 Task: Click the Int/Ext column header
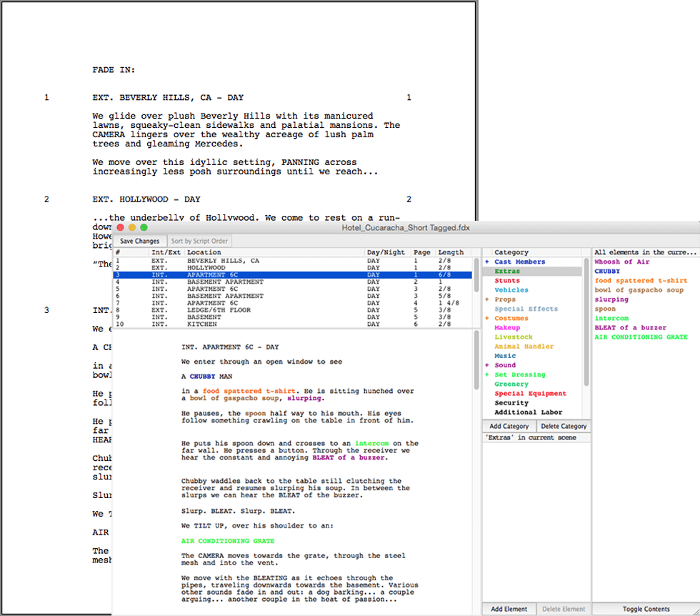(166, 252)
